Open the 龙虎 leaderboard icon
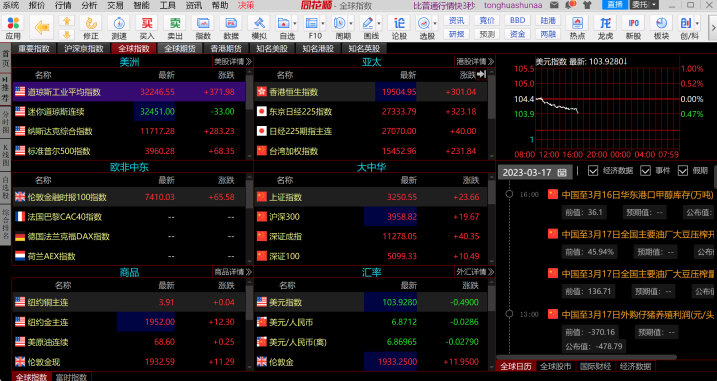 tap(605, 27)
